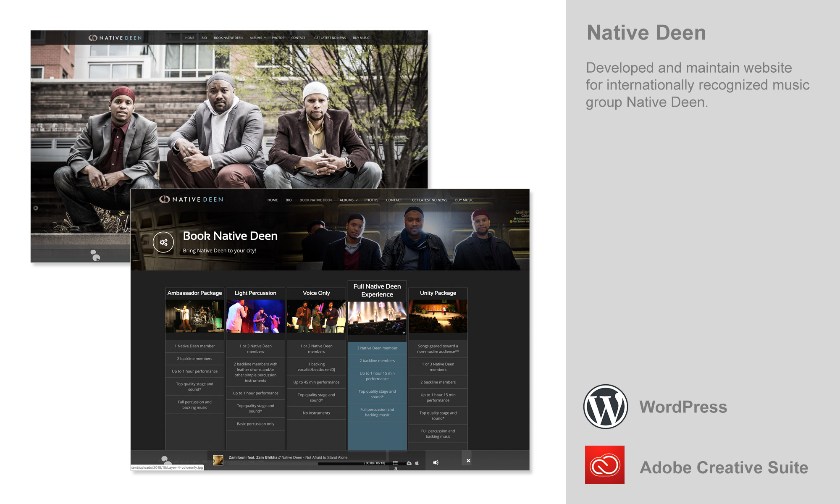Image resolution: width=840 pixels, height=504 pixels.
Task: Click the 'WordPress' label in the sidebar
Action: point(683,407)
